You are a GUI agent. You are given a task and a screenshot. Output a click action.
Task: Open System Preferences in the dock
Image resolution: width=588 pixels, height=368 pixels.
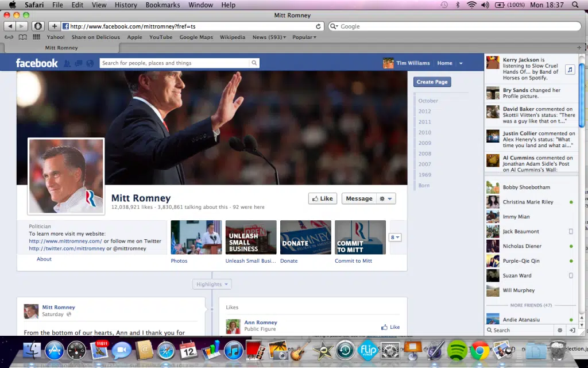tap(390, 351)
